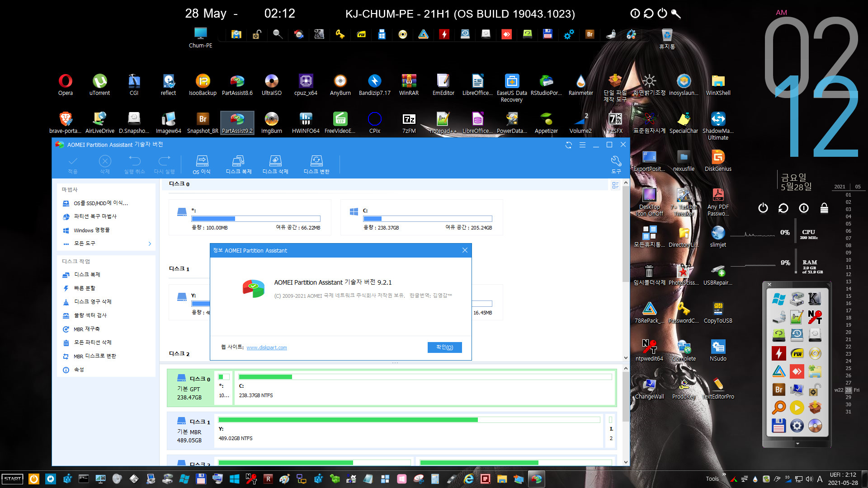Open Opera desktop shortcut
Viewport: 868px width, 488px height.
tap(65, 84)
